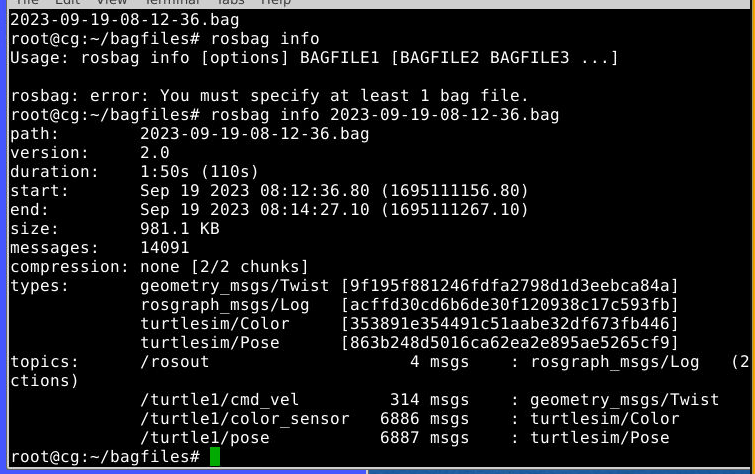Click the rosbag error message line
The width and height of the screenshot is (755, 474).
pos(269,96)
